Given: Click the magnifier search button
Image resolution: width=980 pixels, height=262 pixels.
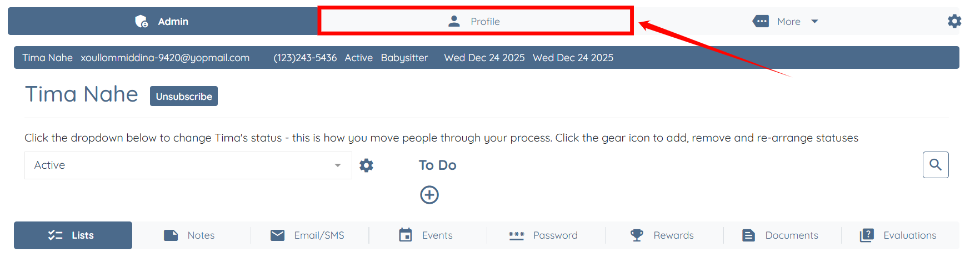Looking at the screenshot, I should (935, 165).
